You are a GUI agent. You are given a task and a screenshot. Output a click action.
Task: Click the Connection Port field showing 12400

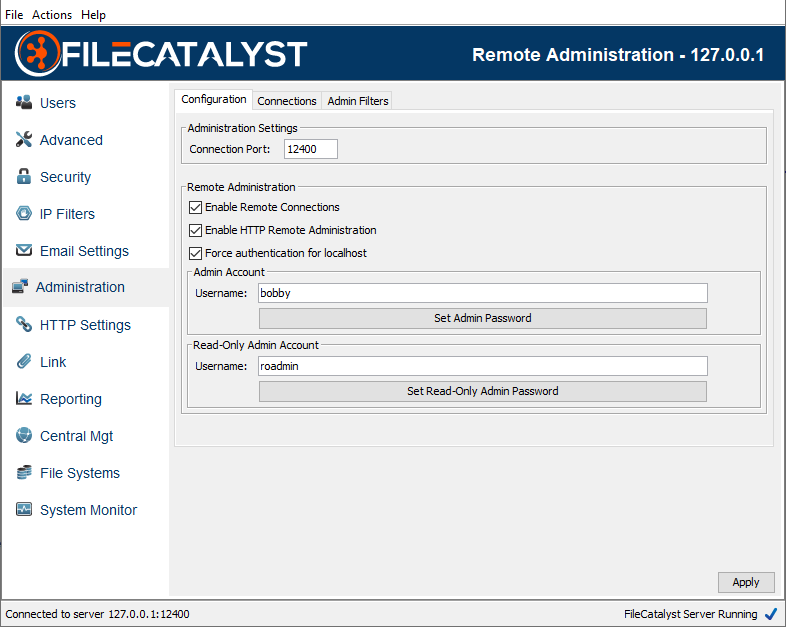pyautogui.click(x=311, y=149)
